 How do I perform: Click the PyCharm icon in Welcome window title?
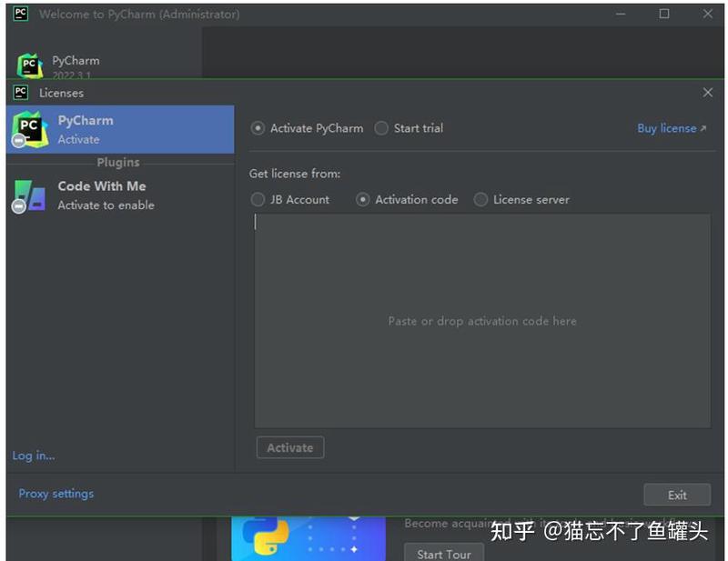[21, 14]
